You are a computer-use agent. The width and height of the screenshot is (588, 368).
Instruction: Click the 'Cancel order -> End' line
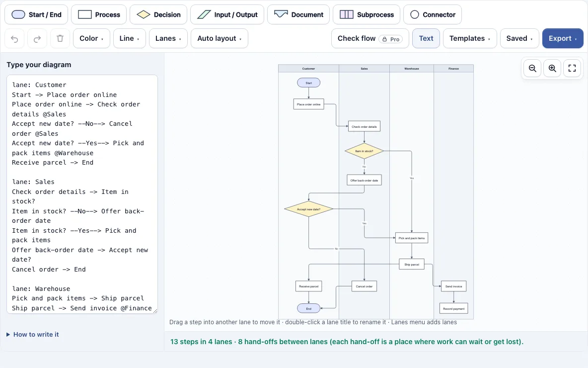pyautogui.click(x=49, y=269)
